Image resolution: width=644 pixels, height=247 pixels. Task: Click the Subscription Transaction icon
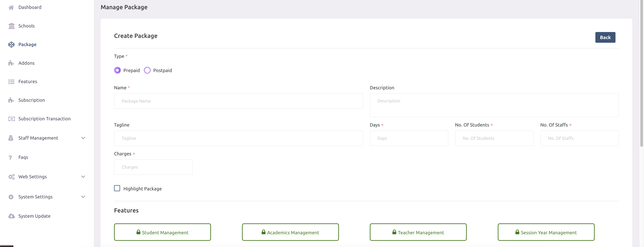point(12,119)
